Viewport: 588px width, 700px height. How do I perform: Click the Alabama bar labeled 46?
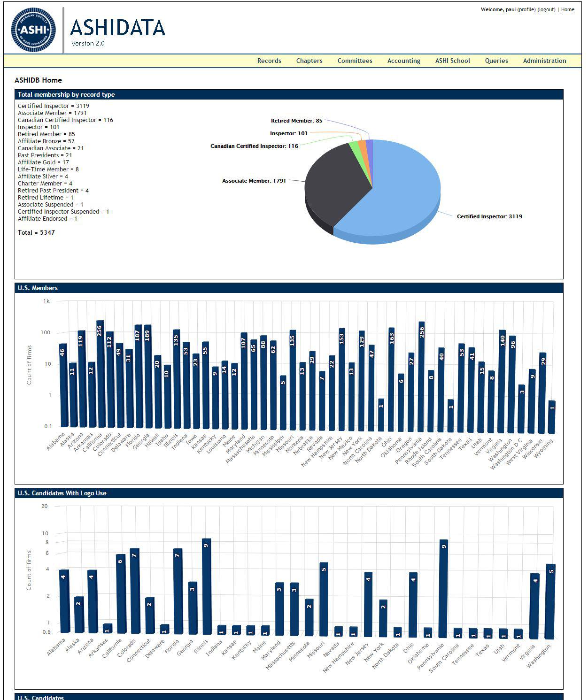63,385
